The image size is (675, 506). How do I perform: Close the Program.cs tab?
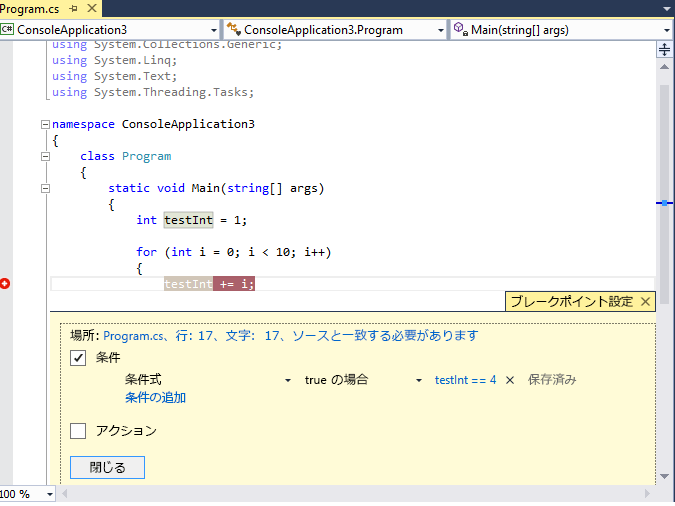[x=92, y=8]
